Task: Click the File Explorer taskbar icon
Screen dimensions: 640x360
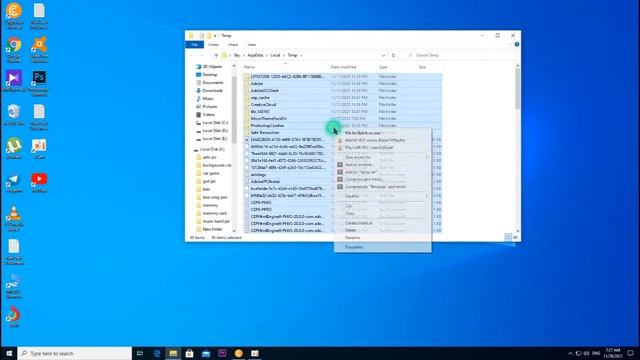Action: 173,353
